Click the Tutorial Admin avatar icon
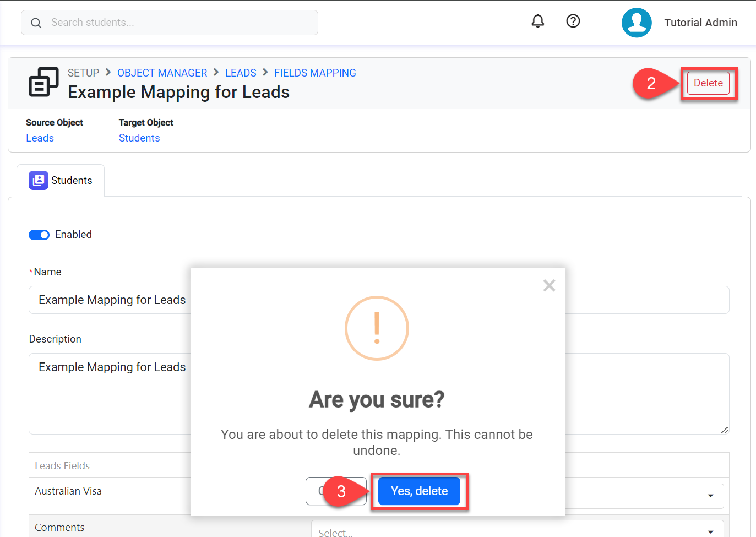756x537 pixels. pos(637,23)
